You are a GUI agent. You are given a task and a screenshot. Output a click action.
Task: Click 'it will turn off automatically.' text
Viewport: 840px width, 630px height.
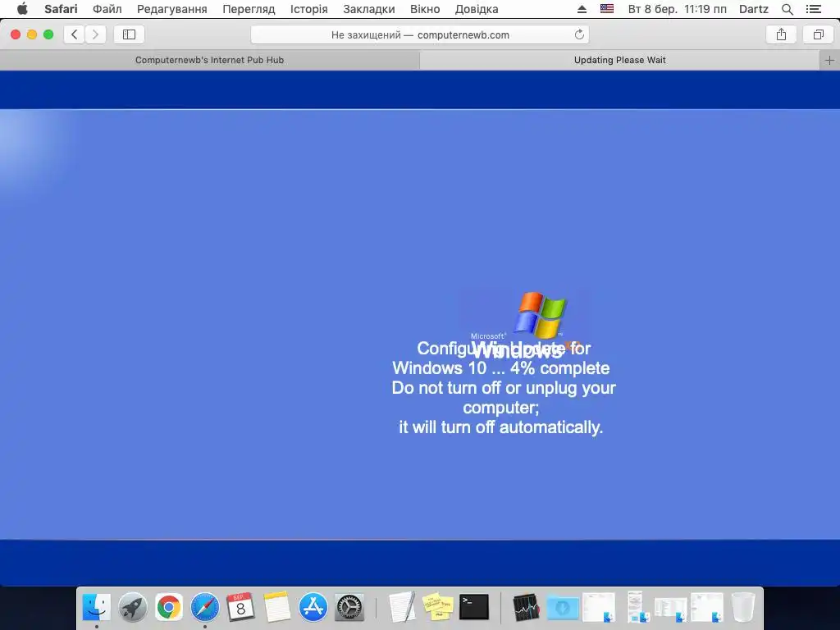coord(501,427)
